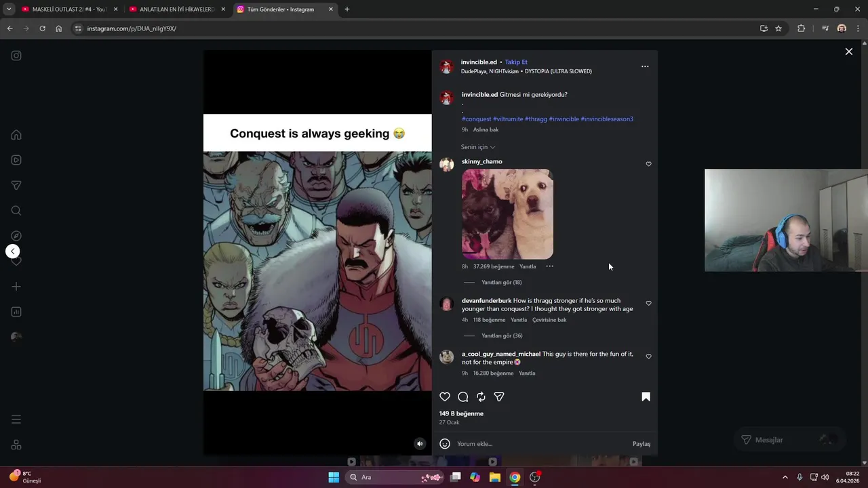Expand 'Yanıtları gör (18)' replies
Viewport: 868px width, 488px height.
pos(501,283)
